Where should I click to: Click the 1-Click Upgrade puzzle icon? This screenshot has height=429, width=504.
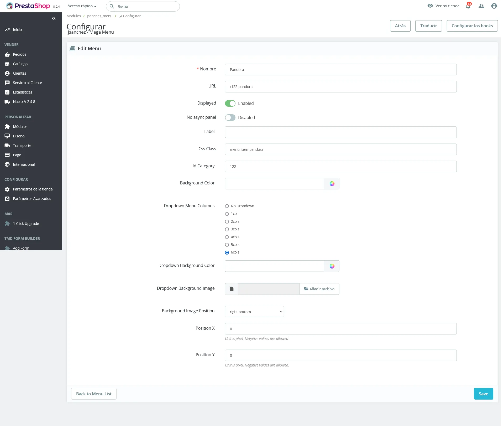pyautogui.click(x=7, y=224)
